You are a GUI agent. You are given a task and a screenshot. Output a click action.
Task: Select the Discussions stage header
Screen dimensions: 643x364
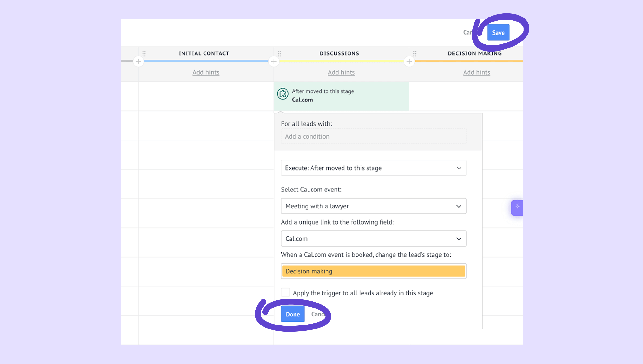pyautogui.click(x=339, y=53)
